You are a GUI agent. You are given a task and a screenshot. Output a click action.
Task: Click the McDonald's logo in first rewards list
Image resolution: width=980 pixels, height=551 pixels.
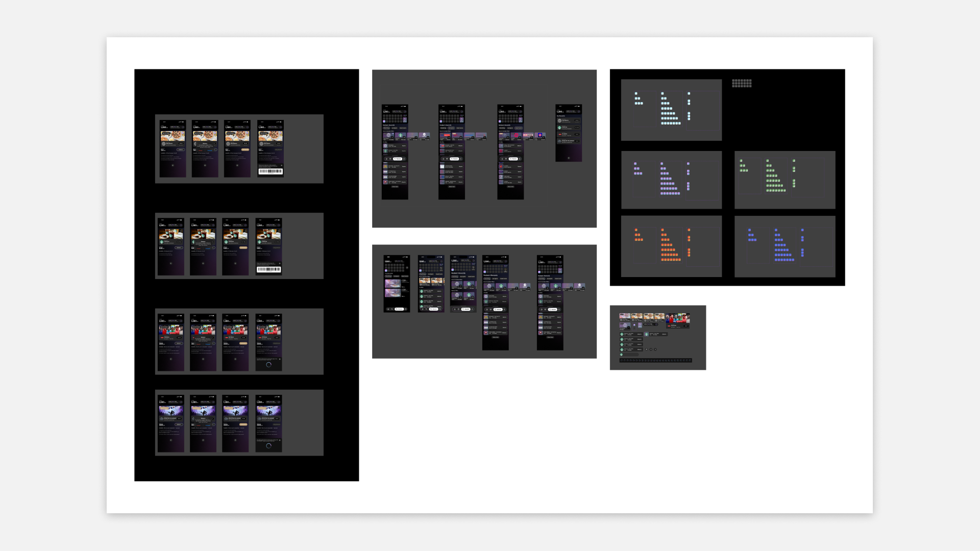[x=385, y=166]
